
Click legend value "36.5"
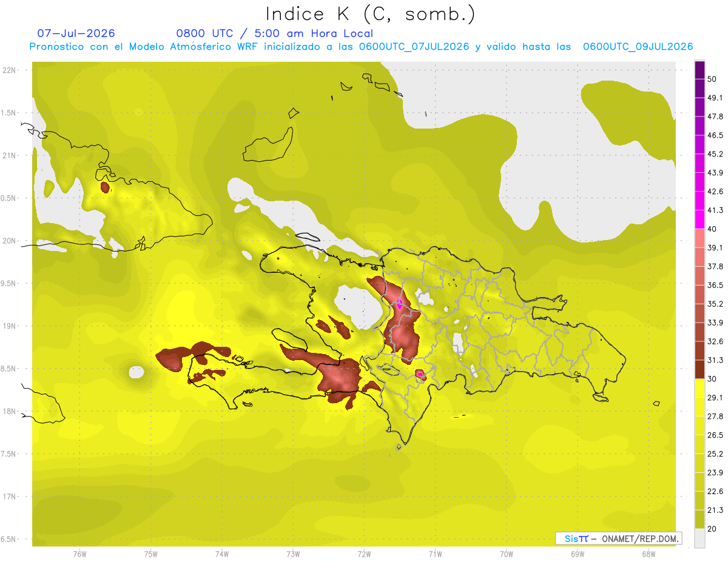coord(715,285)
